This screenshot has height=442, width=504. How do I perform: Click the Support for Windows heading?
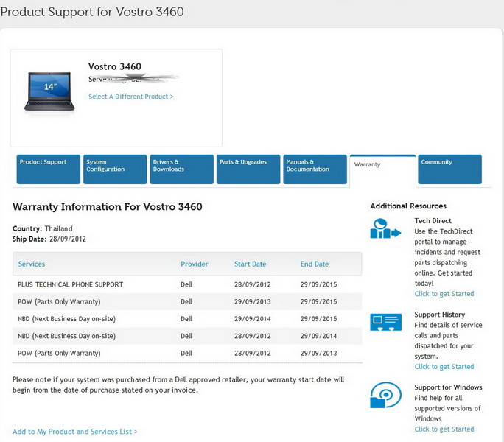click(448, 387)
